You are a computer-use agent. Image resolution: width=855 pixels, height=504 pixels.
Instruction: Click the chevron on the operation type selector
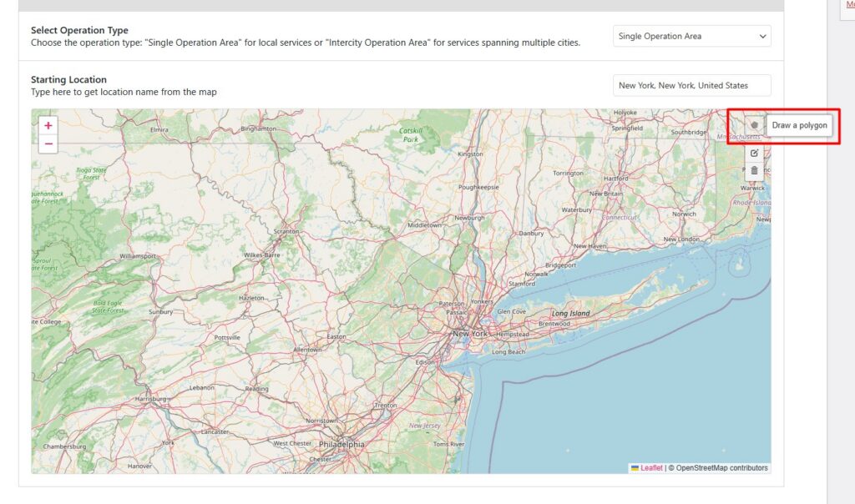(x=762, y=36)
